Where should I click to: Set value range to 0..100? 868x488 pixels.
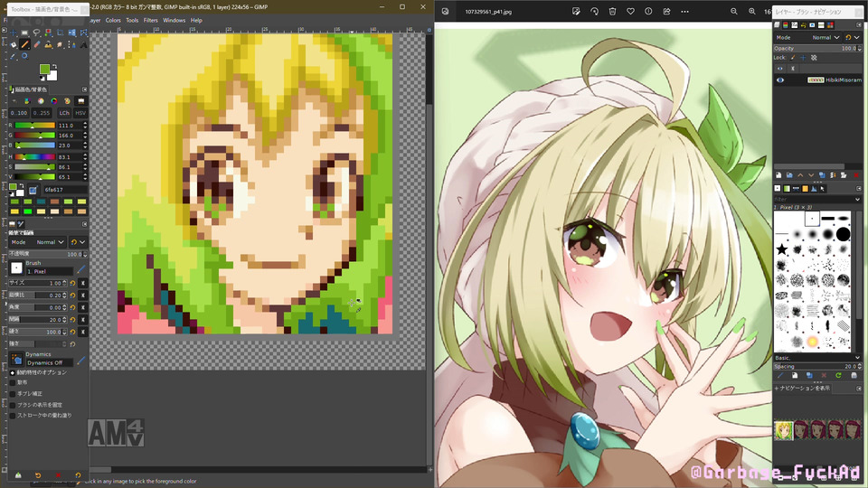(x=19, y=113)
